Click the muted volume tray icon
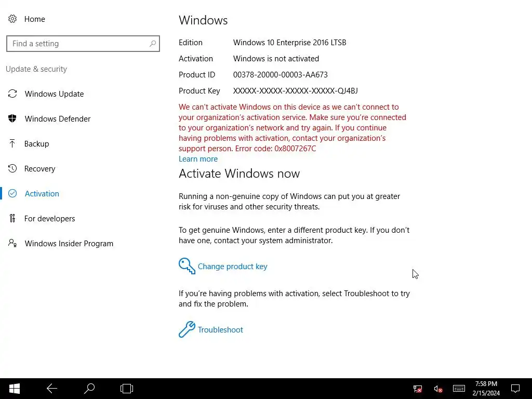Image resolution: width=532 pixels, height=399 pixels. pos(438,389)
